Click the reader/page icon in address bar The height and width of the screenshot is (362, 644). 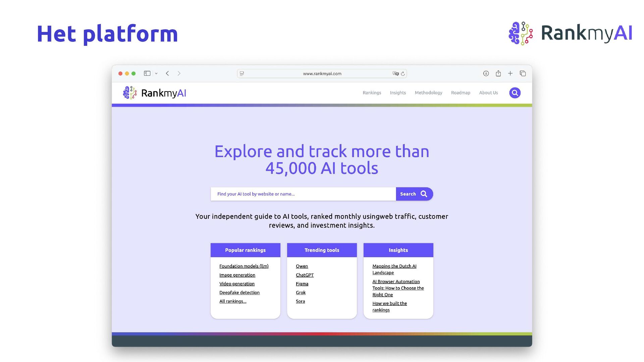pyautogui.click(x=242, y=73)
